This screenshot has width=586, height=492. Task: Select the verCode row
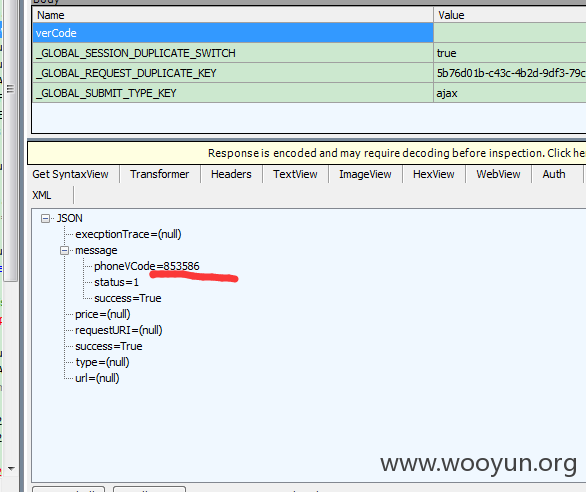[x=309, y=33]
